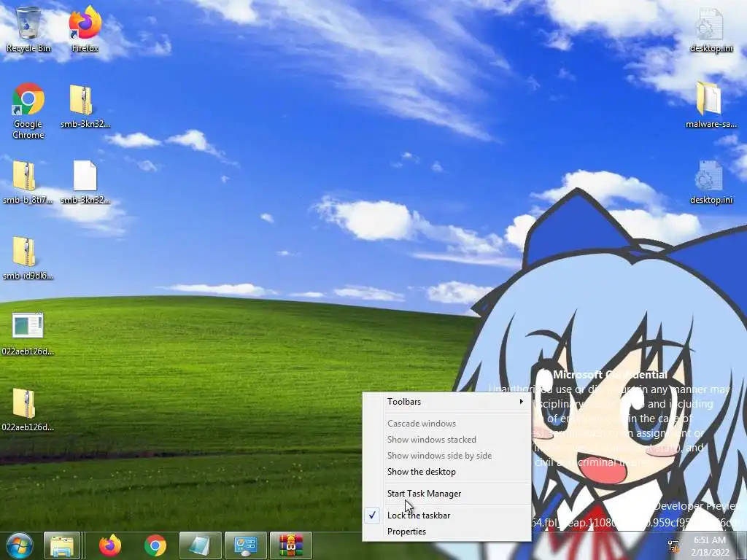The width and height of the screenshot is (747, 560).
Task: Select the Firefox desktop shortcut
Action: pyautogui.click(x=85, y=29)
